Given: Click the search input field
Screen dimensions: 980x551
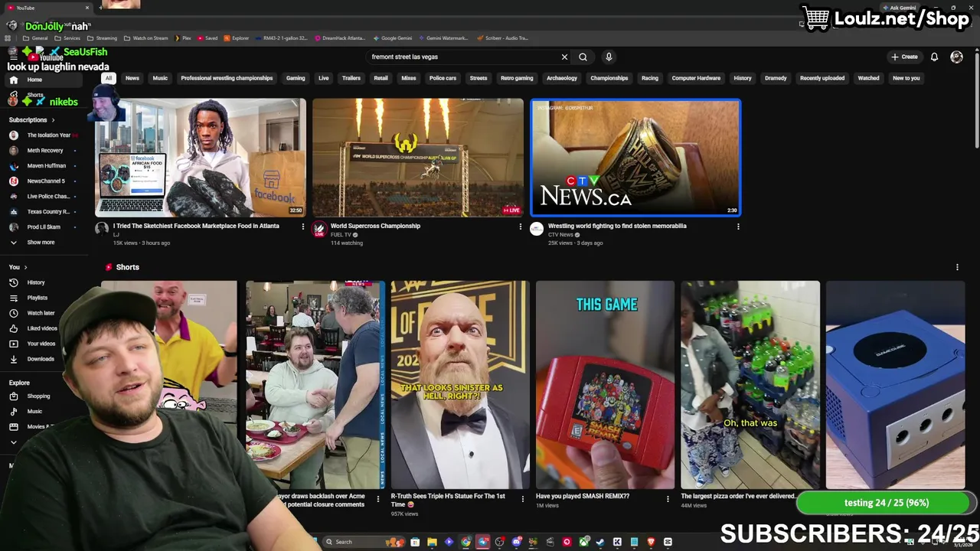Looking at the screenshot, I should tap(463, 57).
